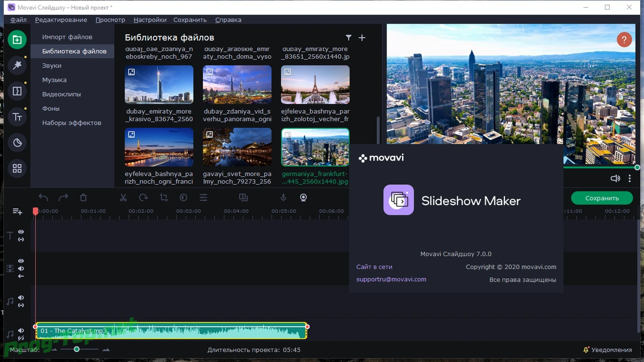Toggle the arrow icon on video track
Image resolution: width=644 pixels, height=362 pixels.
click(x=21, y=276)
